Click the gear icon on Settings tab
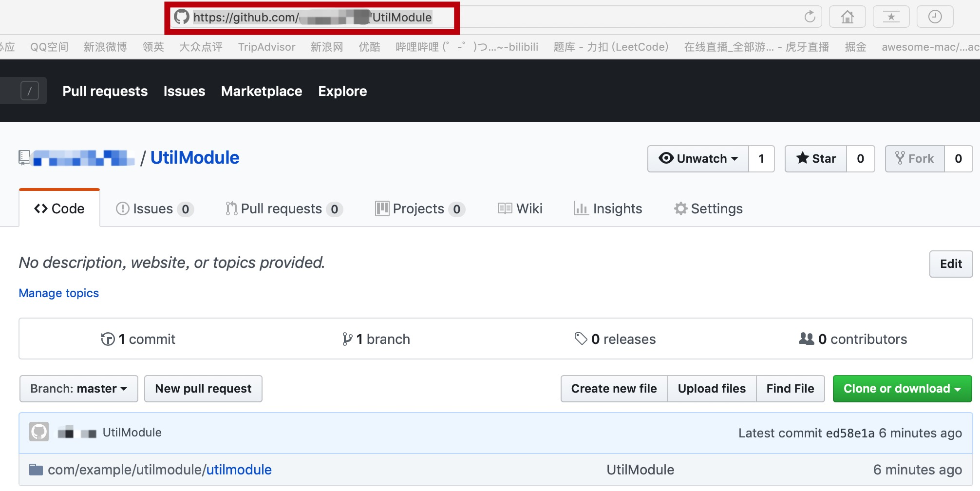This screenshot has height=491, width=980. 680,208
